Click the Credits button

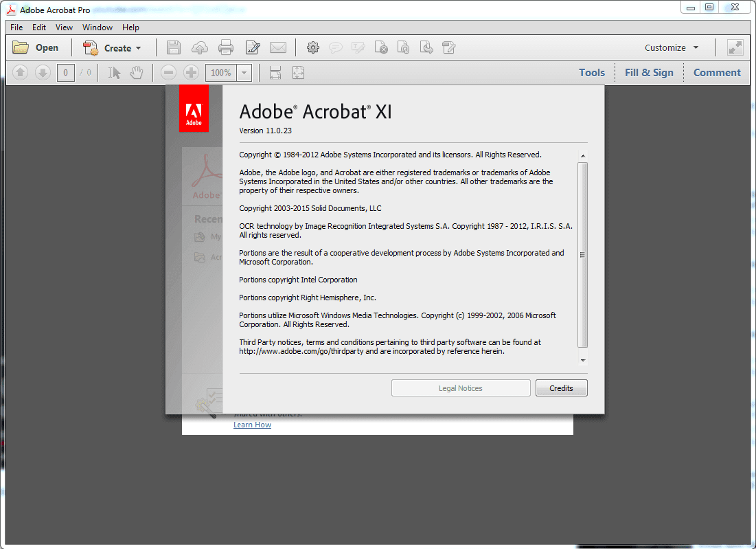(x=561, y=388)
